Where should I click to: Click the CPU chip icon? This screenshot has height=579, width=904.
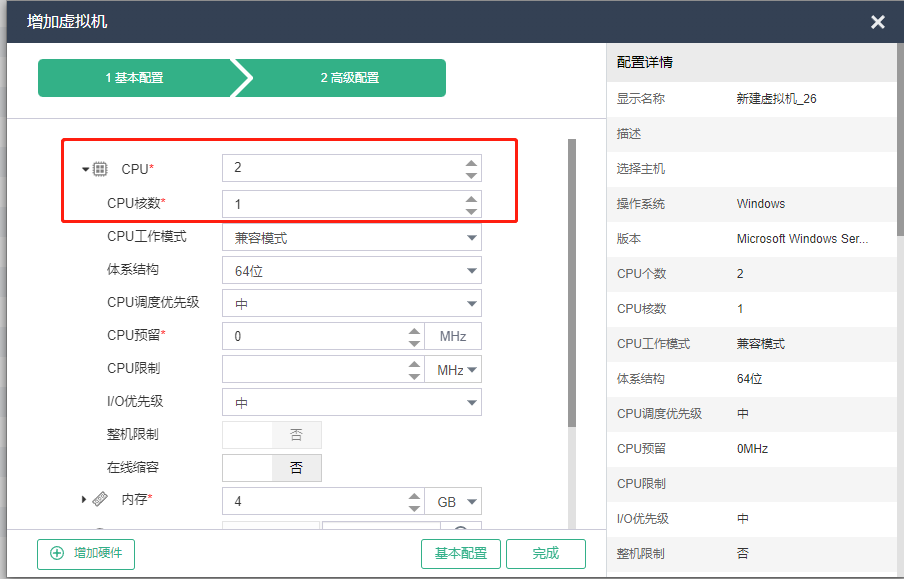click(100, 169)
